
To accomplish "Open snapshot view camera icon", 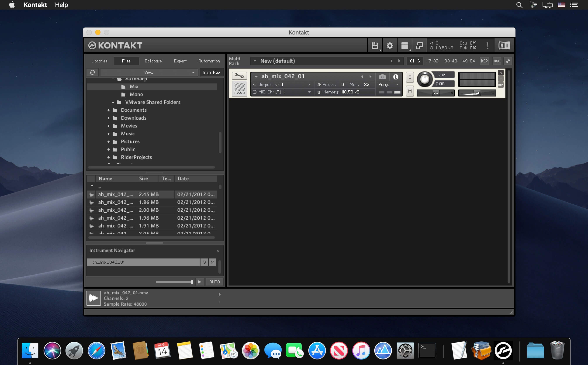I will tap(382, 77).
